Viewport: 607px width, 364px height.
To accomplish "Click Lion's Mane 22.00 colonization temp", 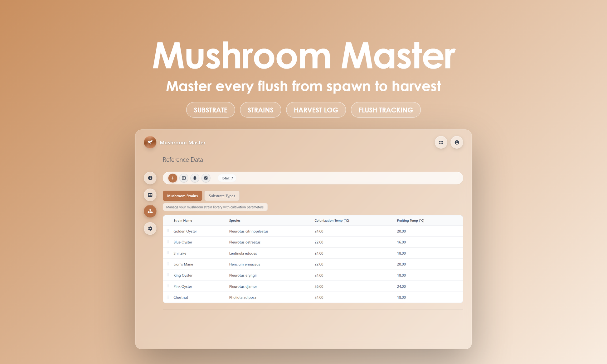I will click(x=319, y=264).
